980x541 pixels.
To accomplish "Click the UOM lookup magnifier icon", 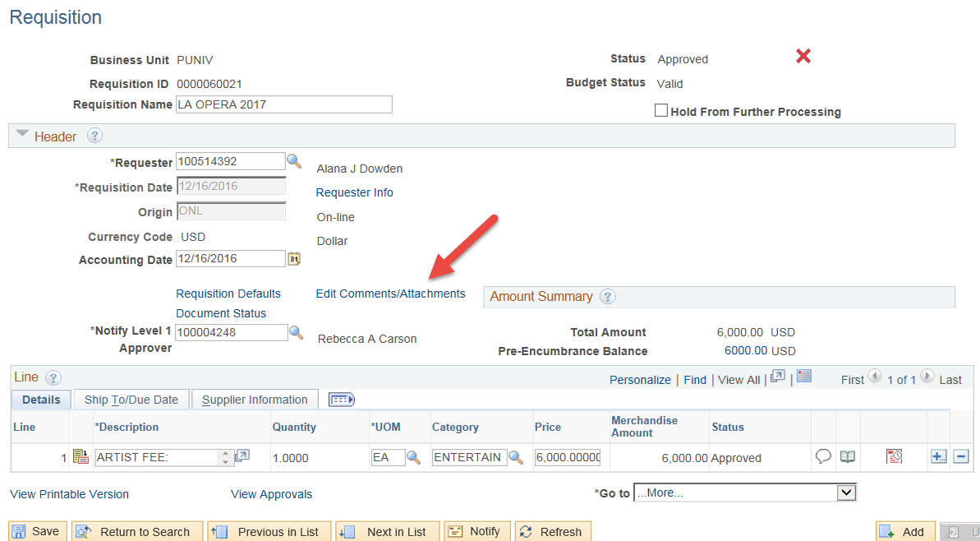I will (x=415, y=457).
